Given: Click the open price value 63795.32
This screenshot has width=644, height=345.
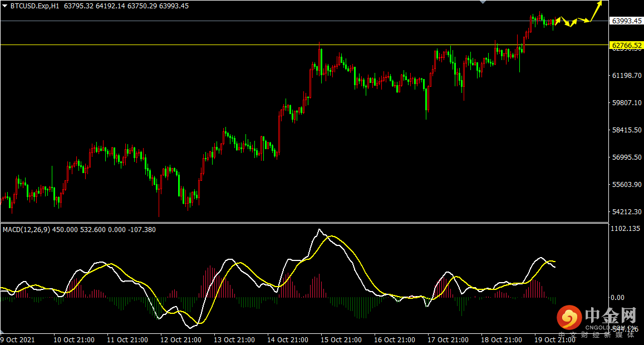Looking at the screenshot, I should pos(80,6).
